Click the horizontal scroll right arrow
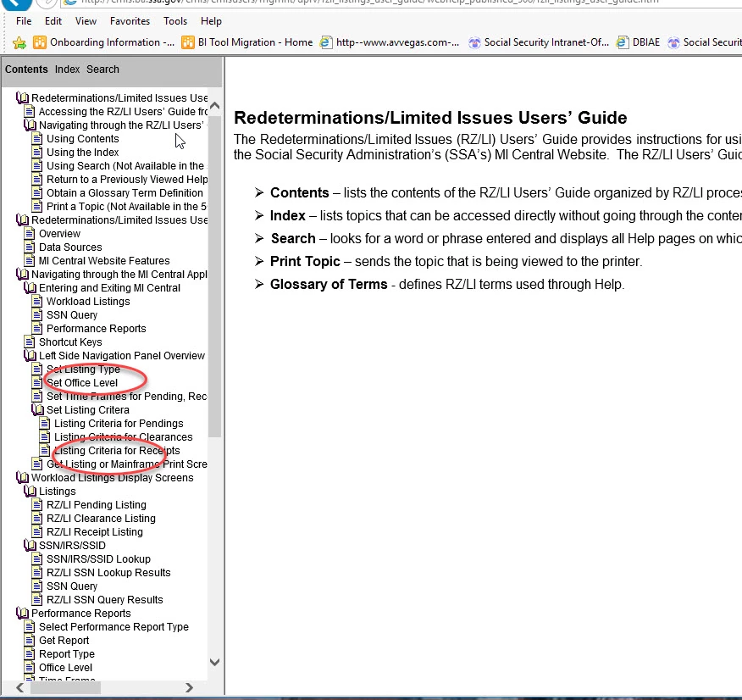742x700 pixels. tap(189, 687)
